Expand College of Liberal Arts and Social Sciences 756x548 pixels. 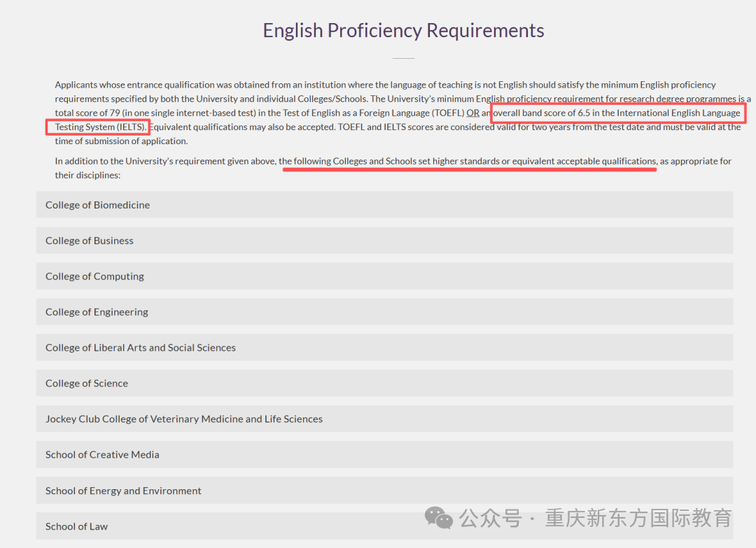pyautogui.click(x=385, y=348)
